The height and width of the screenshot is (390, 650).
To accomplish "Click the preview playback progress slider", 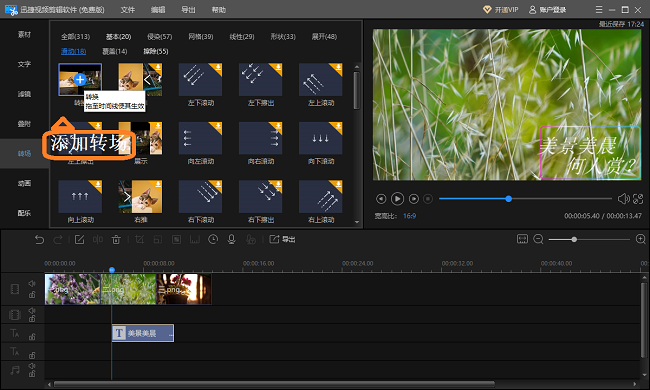I will coord(525,199).
